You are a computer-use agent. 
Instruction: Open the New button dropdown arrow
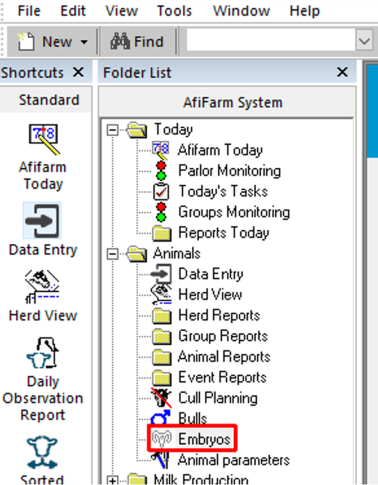[84, 42]
